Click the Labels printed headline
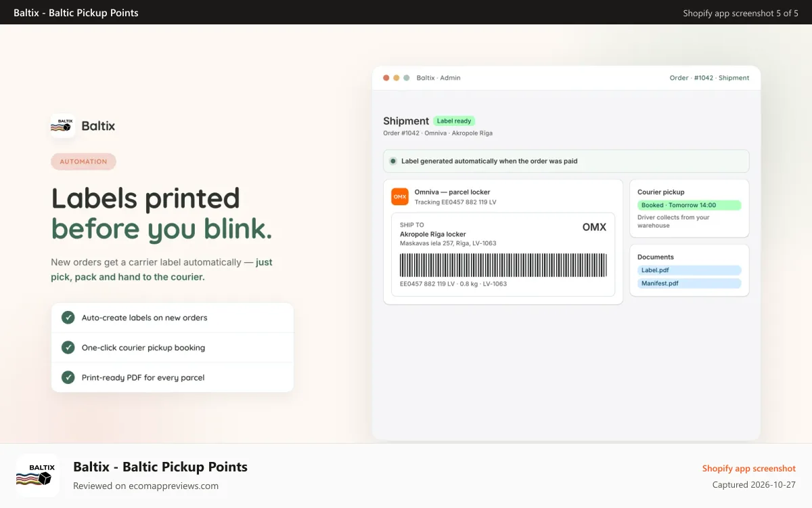The width and height of the screenshot is (812, 508). coord(145,198)
